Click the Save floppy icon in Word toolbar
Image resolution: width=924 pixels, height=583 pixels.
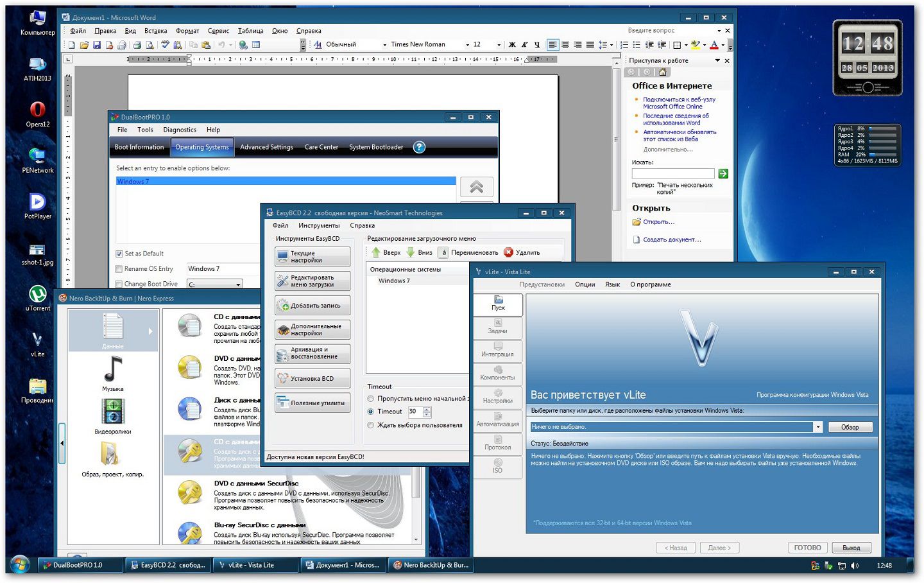click(97, 45)
